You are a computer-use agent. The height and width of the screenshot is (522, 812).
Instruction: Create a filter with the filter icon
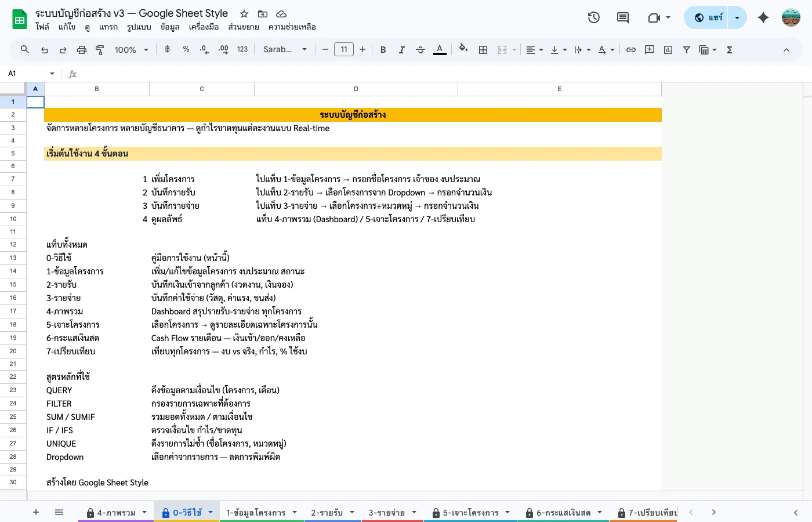coord(686,49)
